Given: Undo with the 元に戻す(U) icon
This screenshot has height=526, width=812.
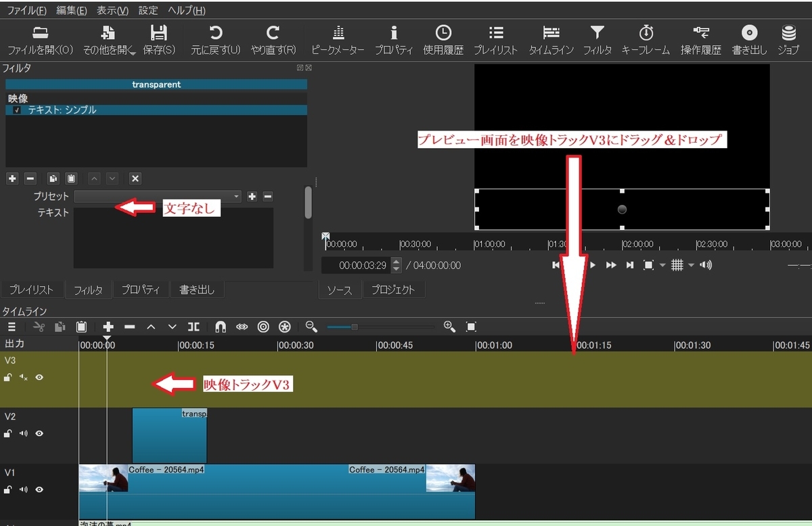Looking at the screenshot, I should point(215,33).
